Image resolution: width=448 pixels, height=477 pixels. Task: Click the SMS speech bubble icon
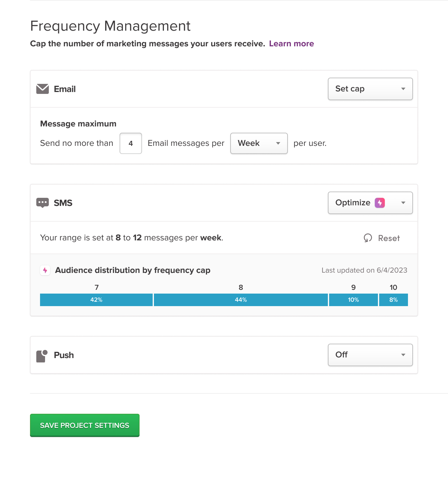43,203
